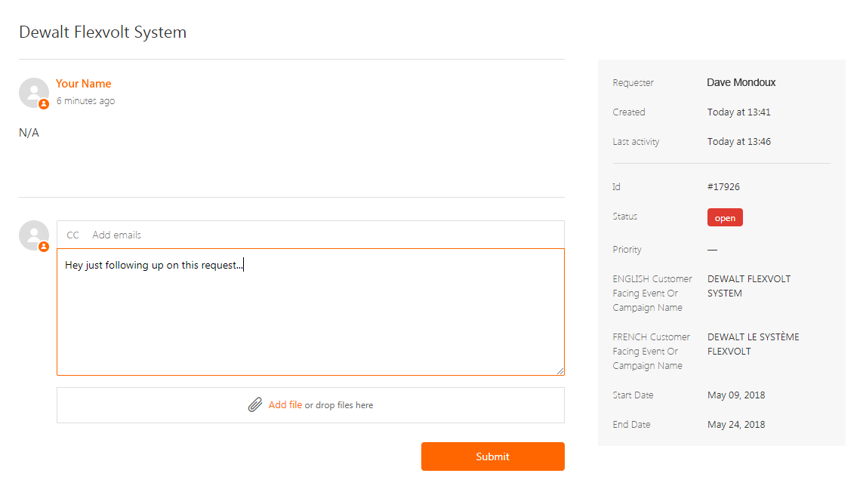This screenshot has width=863, height=504.
Task: Click the red open status badge
Action: (x=725, y=218)
